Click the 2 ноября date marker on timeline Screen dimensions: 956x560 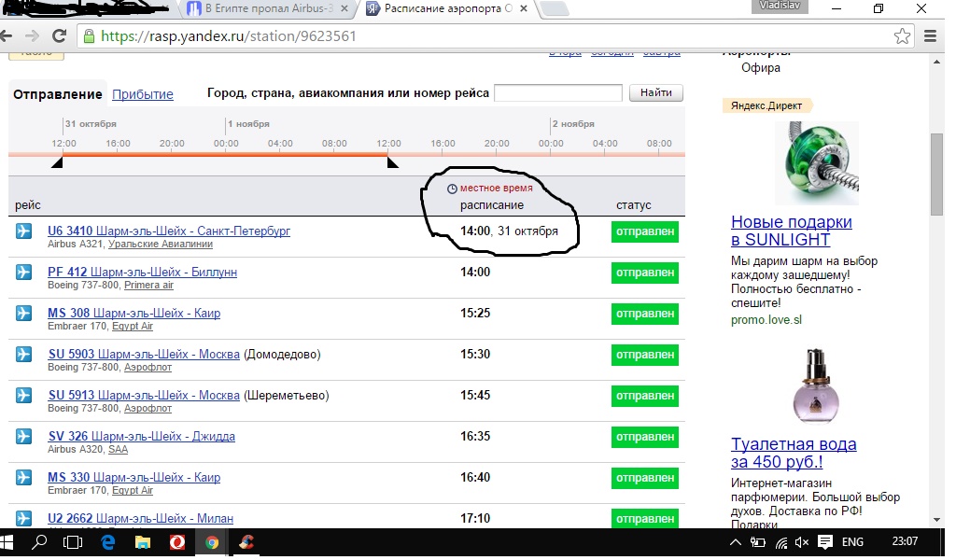573,124
